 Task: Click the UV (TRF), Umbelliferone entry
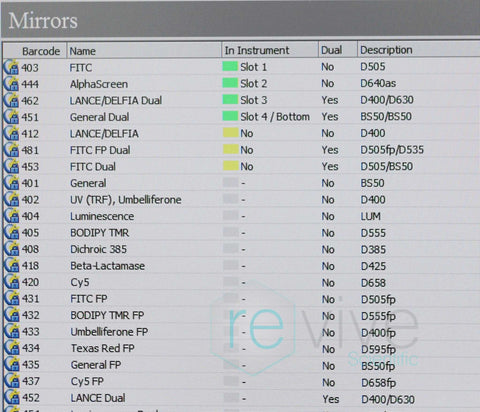pos(126,200)
